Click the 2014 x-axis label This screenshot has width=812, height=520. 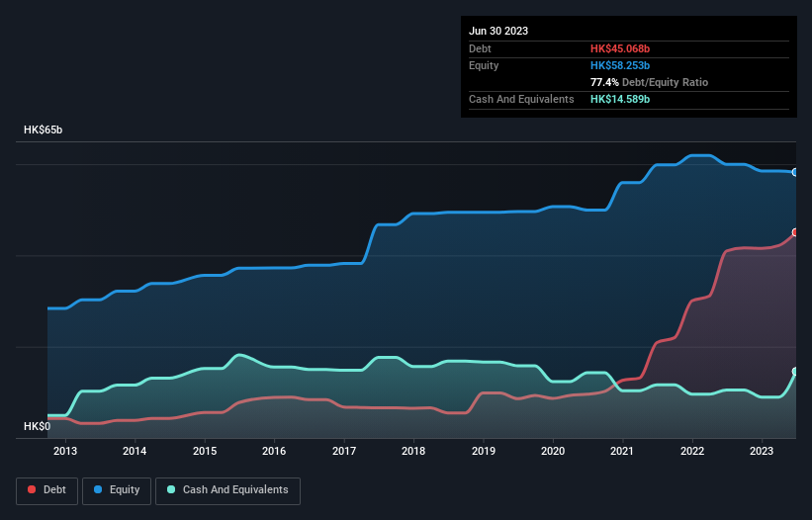135,451
